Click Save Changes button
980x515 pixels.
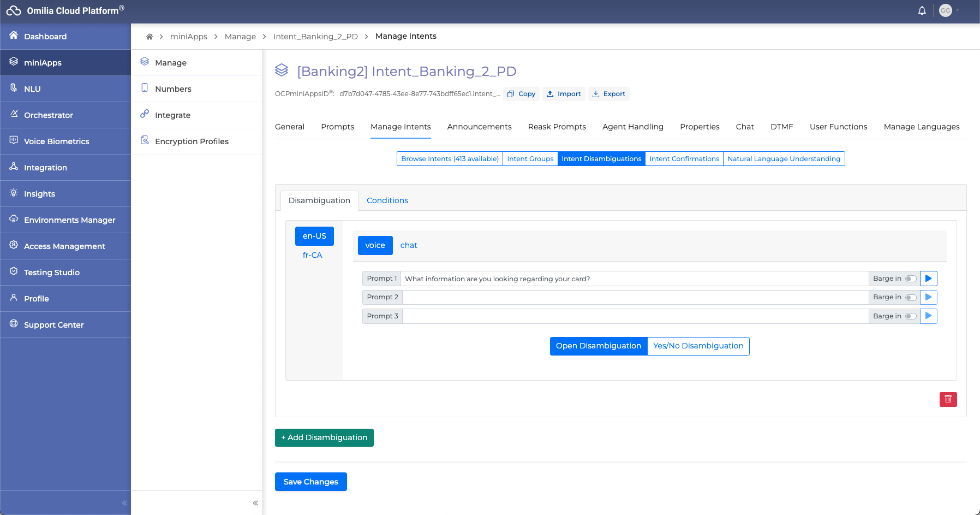[x=310, y=482]
